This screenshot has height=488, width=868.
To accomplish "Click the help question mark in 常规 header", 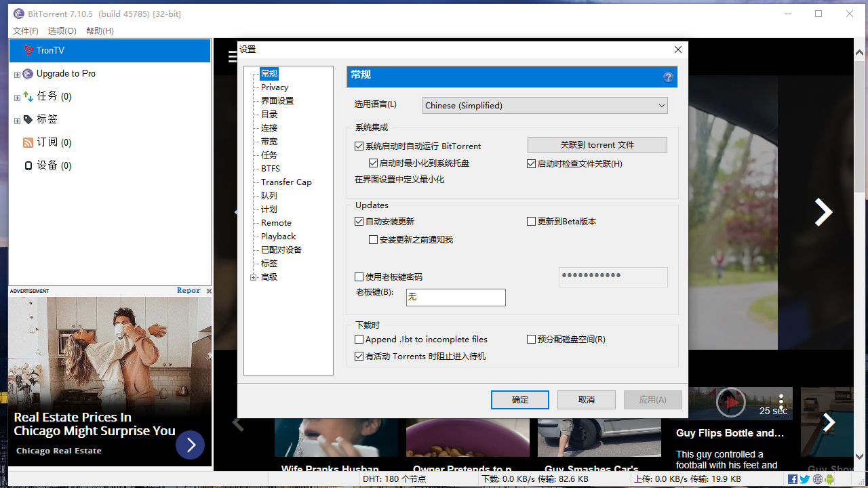I will pos(668,77).
